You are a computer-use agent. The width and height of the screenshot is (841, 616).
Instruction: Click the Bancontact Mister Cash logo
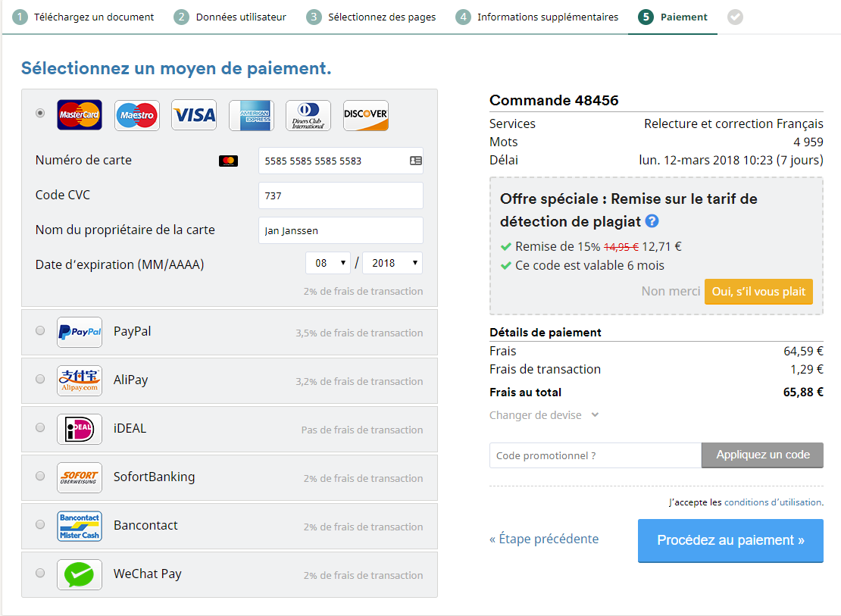pyautogui.click(x=80, y=526)
